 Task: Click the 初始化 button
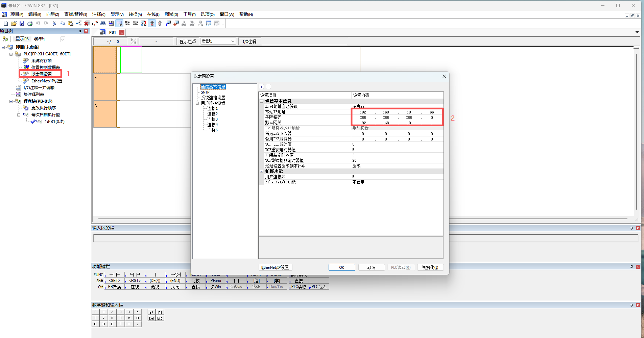430,267
